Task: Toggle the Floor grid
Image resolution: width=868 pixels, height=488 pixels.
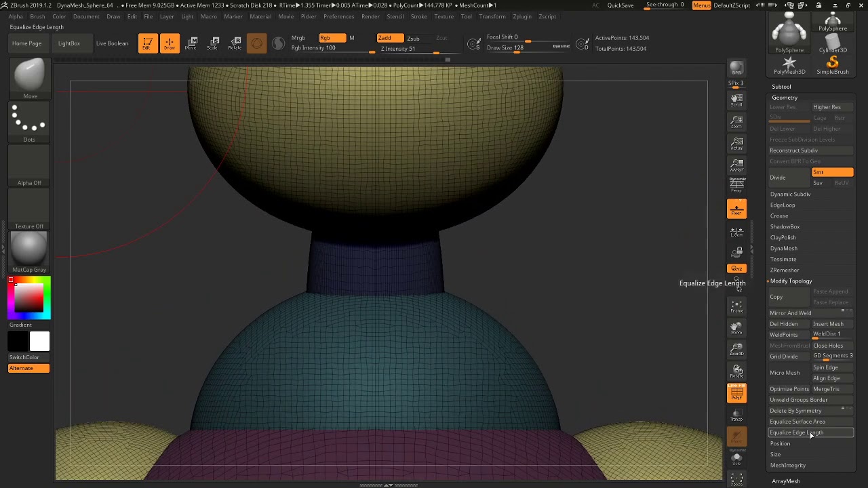Action: (x=736, y=209)
